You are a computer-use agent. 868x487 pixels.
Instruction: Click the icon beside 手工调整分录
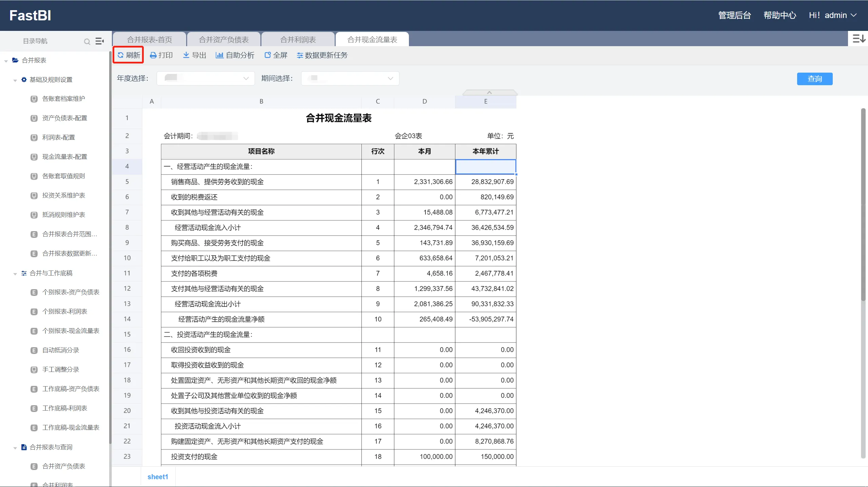point(34,370)
